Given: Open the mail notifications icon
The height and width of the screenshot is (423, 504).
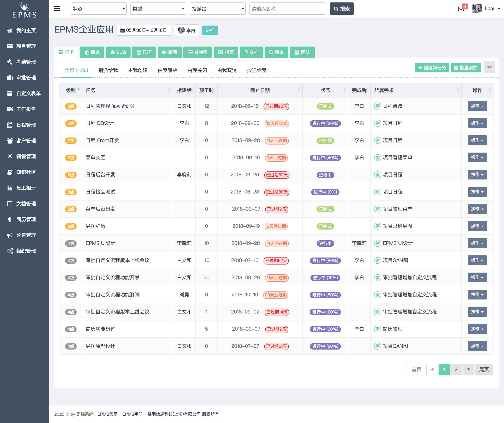Looking at the screenshot, I should 461,9.
